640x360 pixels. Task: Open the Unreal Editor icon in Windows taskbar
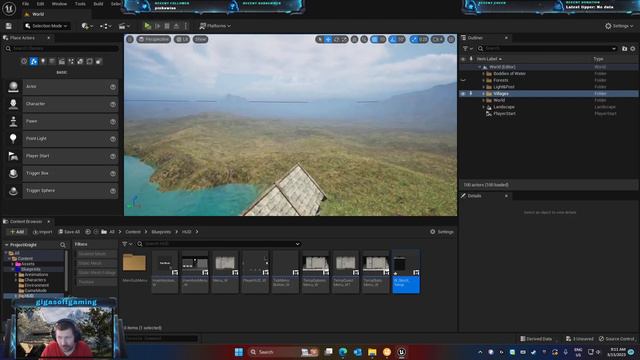click(402, 352)
